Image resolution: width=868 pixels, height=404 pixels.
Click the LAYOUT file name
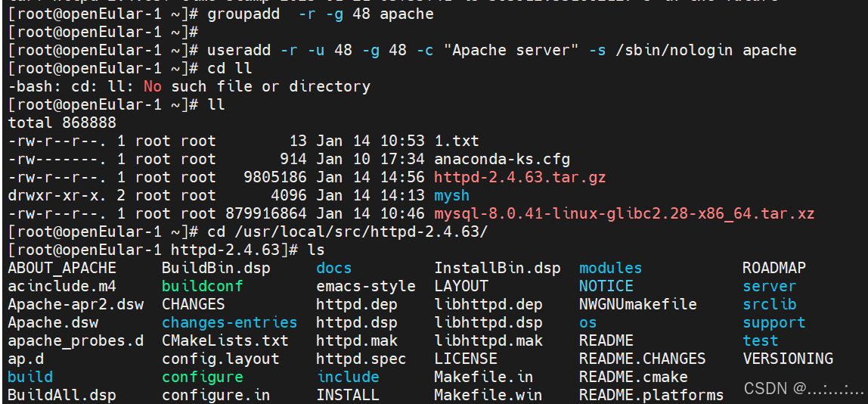(x=461, y=286)
